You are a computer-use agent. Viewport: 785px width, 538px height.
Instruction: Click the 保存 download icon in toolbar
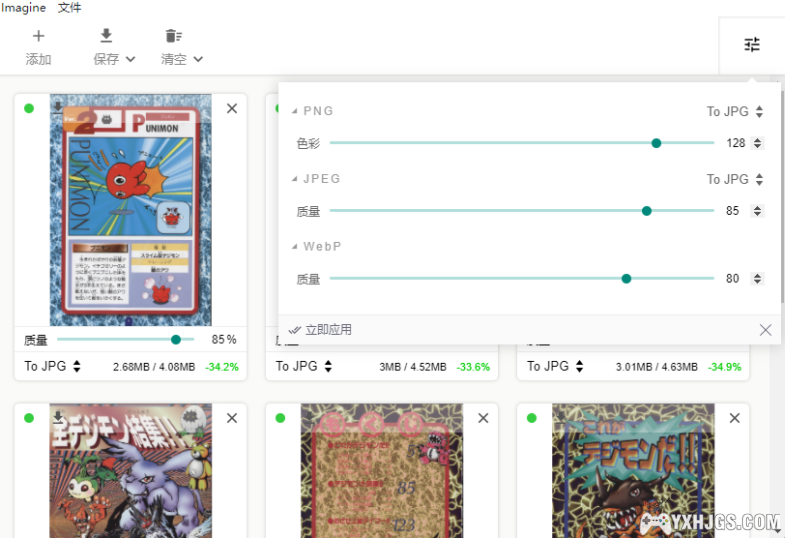click(x=106, y=37)
